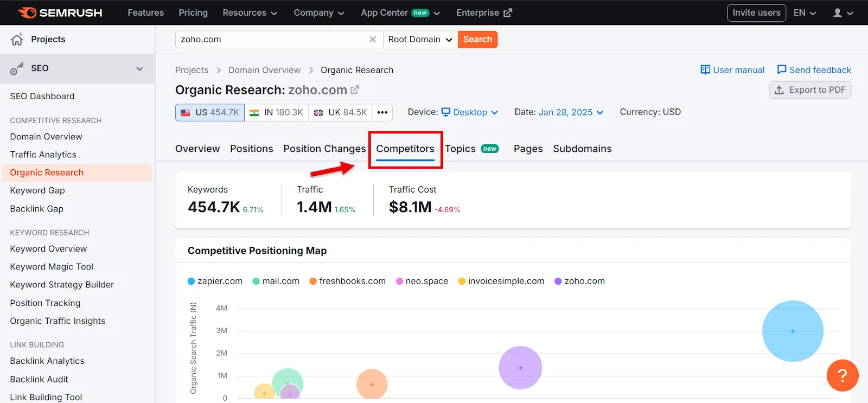Toggle invoicesimple.com legend entry
This screenshot has width=868, height=403.
click(501, 281)
